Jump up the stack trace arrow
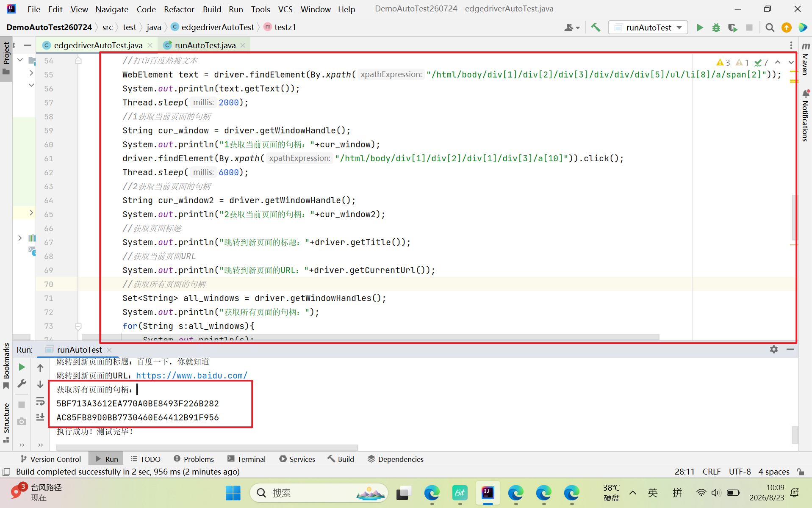This screenshot has width=812, height=508. tap(40, 367)
